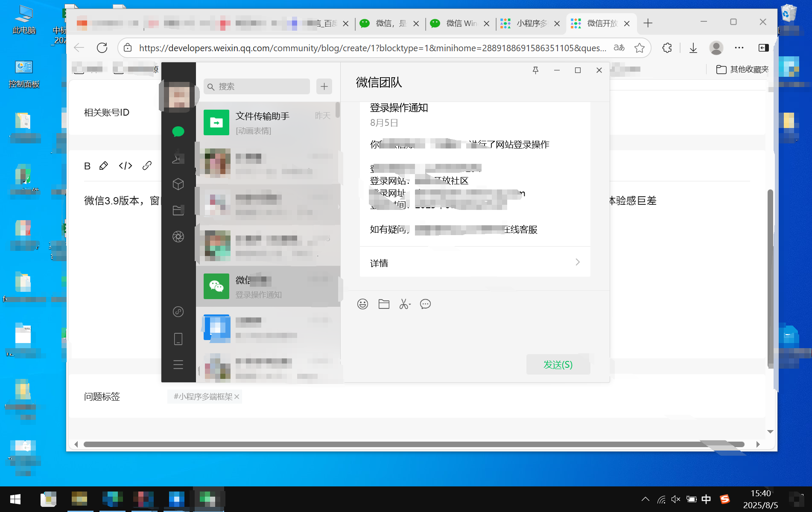Open the emoji picker in chat

click(x=362, y=304)
